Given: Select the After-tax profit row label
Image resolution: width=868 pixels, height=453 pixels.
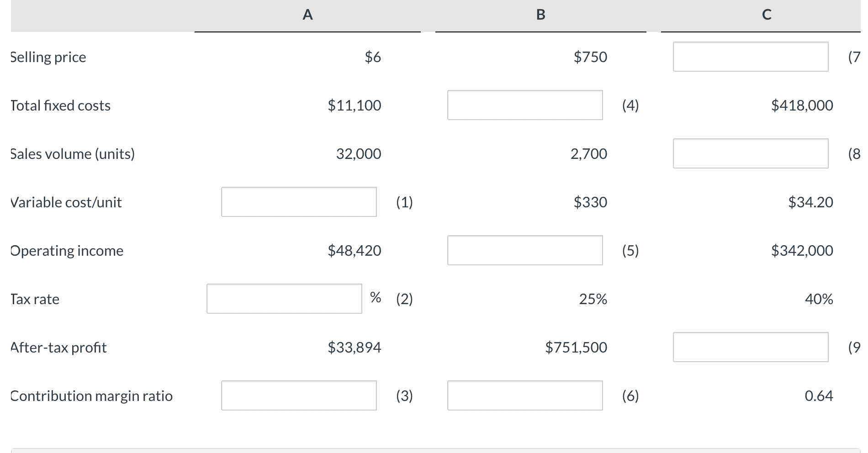Looking at the screenshot, I should 58,348.
